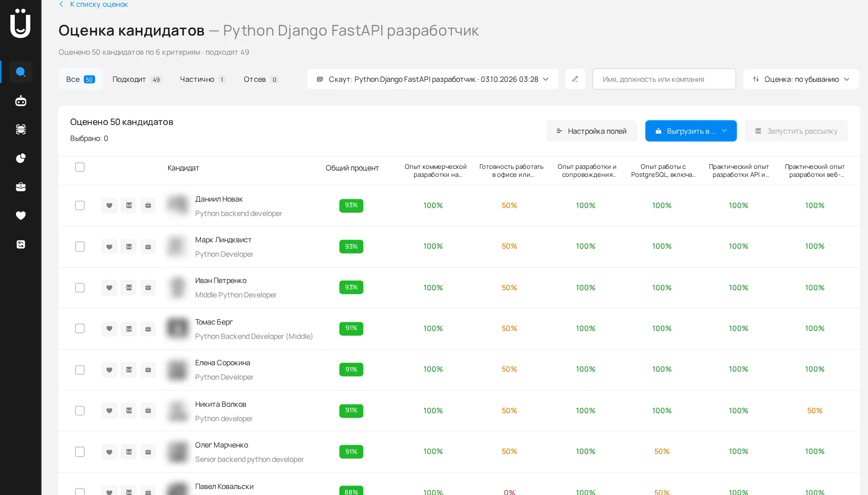
Task: Select Томас Берг checkbox
Action: [80, 329]
